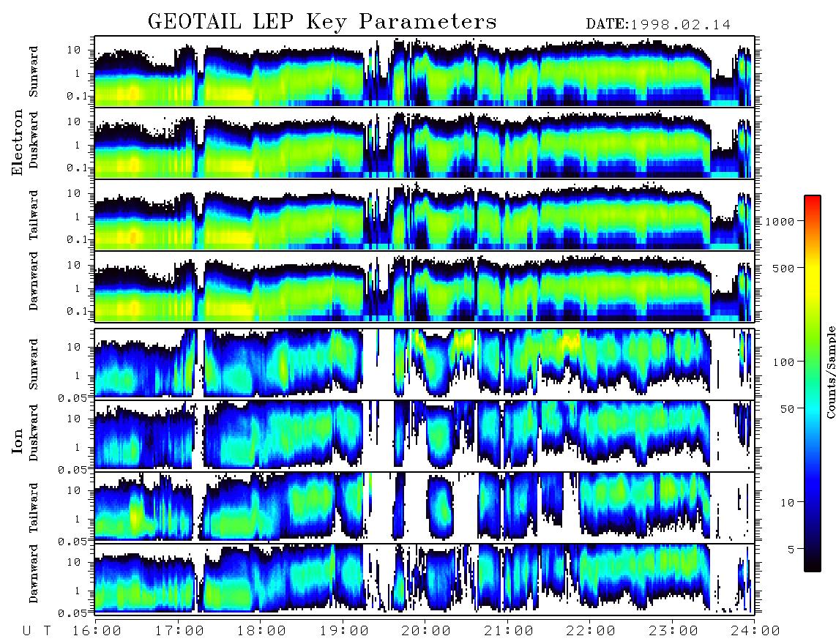
Task: Select the Electron "Sunward" axis label
Action: 34,72
